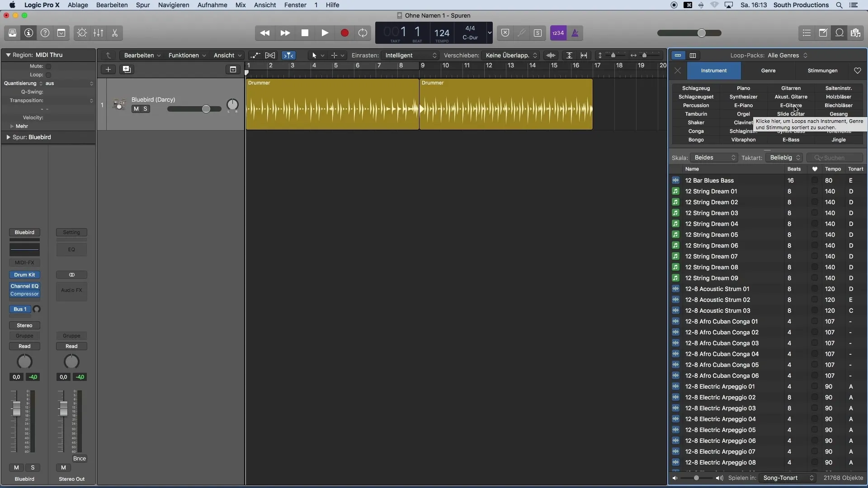Switch Loop Browser to column view
Viewport: 868px width, 488px height.
pos(693,56)
